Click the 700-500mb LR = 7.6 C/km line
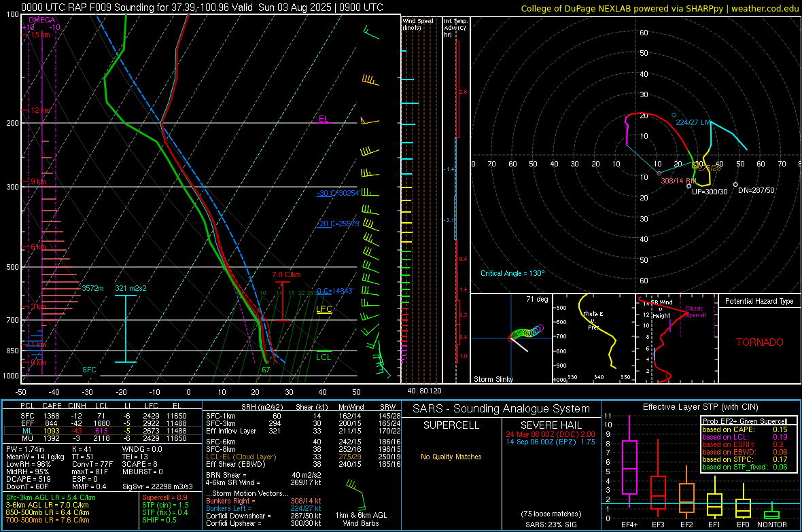This screenshot has width=802, height=532. point(48,520)
